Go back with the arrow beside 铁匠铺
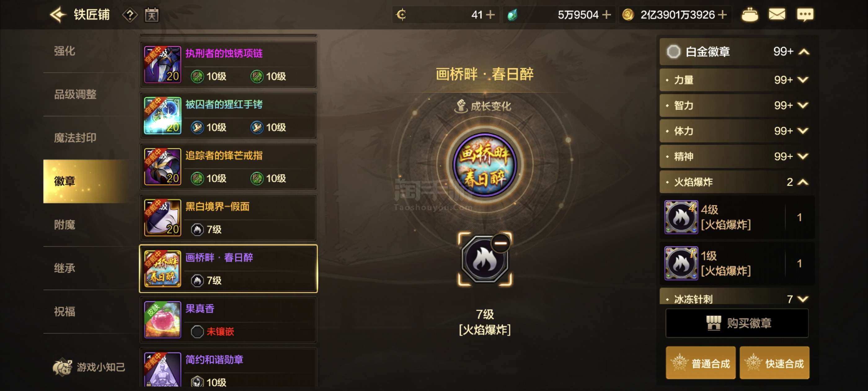868x391 pixels. coord(58,15)
